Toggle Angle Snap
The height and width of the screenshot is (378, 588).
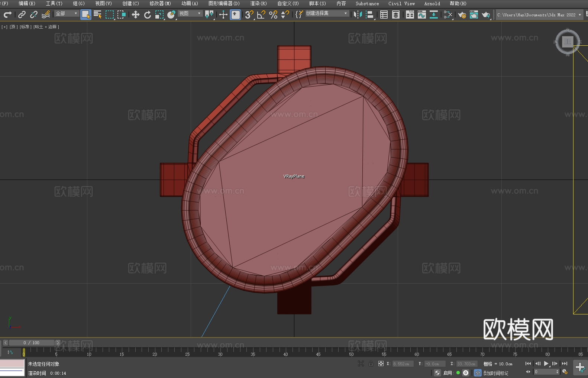point(261,14)
